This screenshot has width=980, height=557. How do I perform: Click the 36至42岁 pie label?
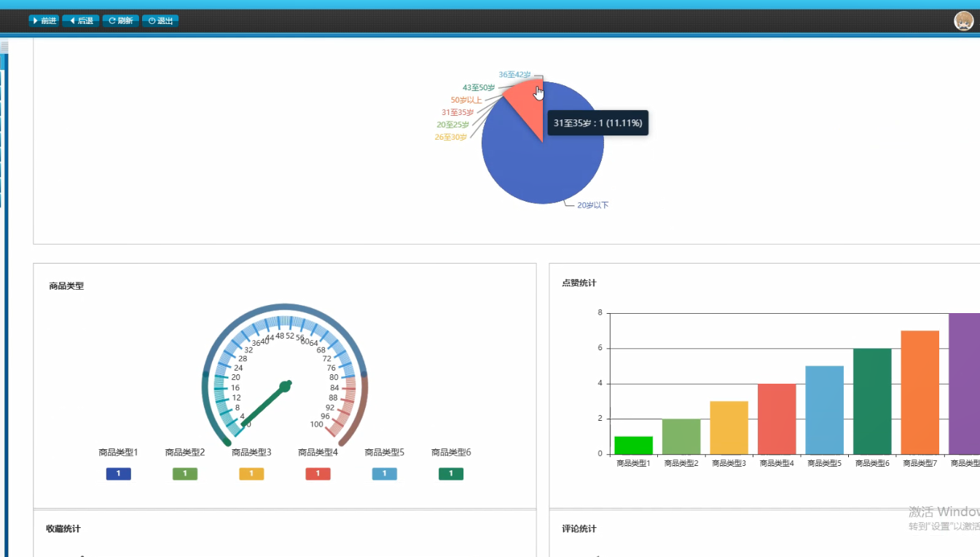514,74
